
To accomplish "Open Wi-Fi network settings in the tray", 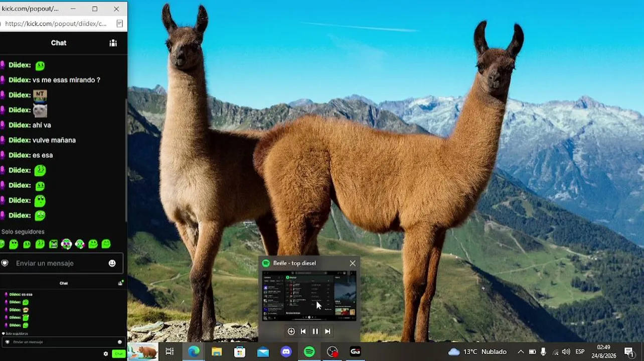I will coord(555,352).
